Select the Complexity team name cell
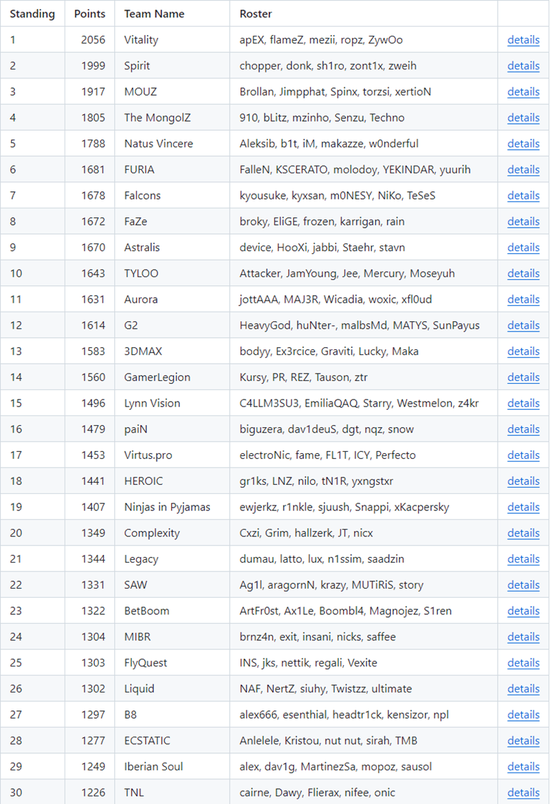The height and width of the screenshot is (804, 550). 172,533
